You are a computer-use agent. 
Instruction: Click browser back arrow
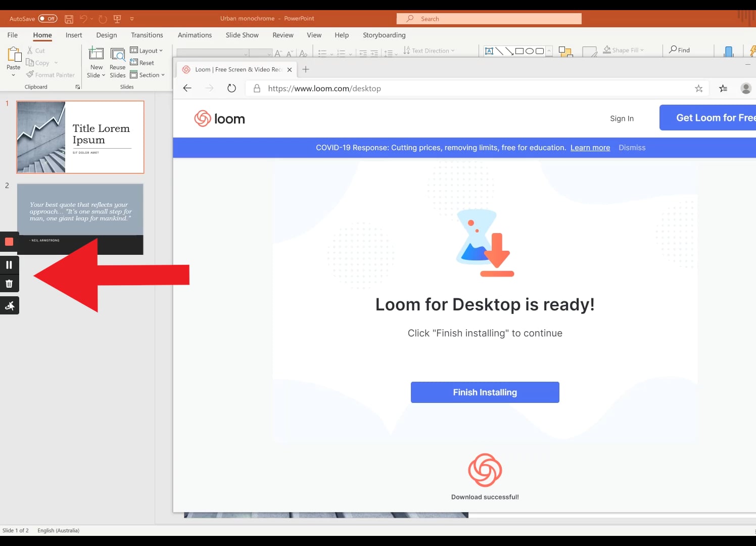187,88
